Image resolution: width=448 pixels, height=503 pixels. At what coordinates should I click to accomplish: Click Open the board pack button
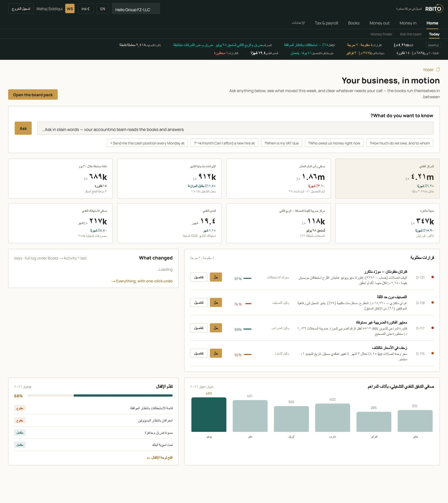[33, 95]
